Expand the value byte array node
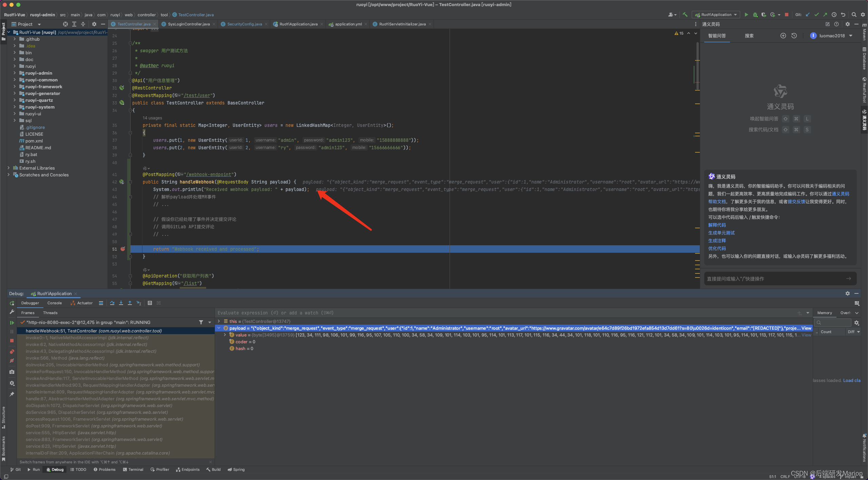The width and height of the screenshot is (868, 480). tap(225, 335)
